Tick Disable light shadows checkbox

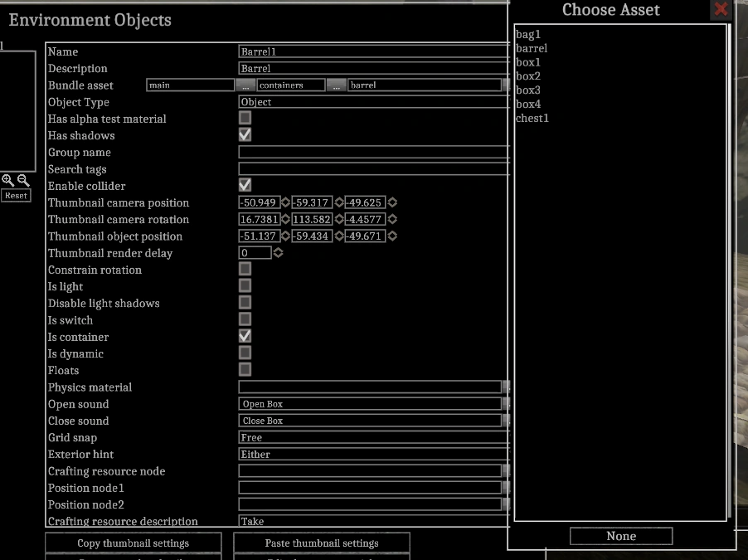coord(245,302)
